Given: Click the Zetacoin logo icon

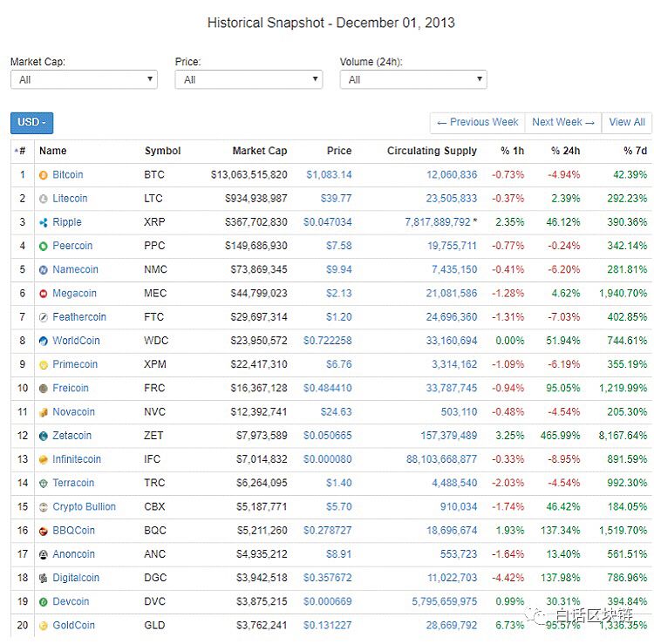Looking at the screenshot, I should pyautogui.click(x=44, y=437).
